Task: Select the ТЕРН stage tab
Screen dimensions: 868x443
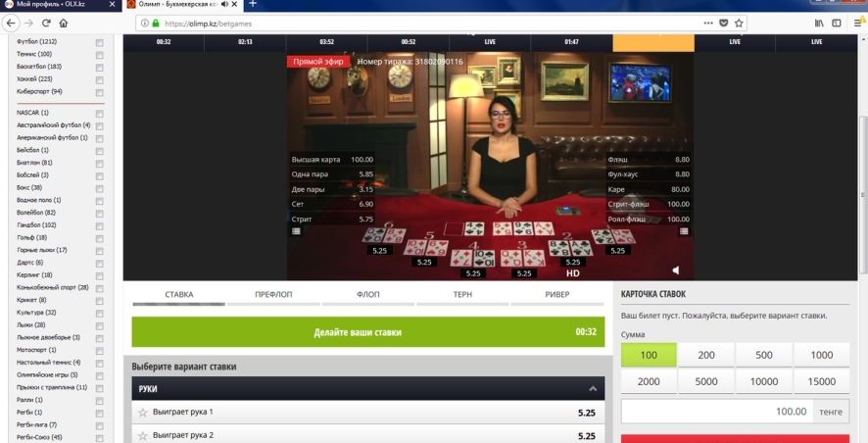Action: pyautogui.click(x=462, y=295)
